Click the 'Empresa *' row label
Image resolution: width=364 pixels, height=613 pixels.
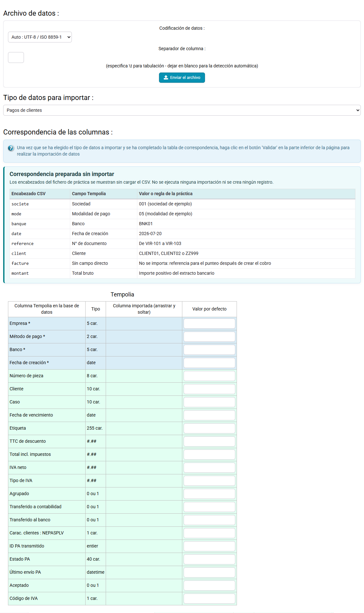coord(20,323)
